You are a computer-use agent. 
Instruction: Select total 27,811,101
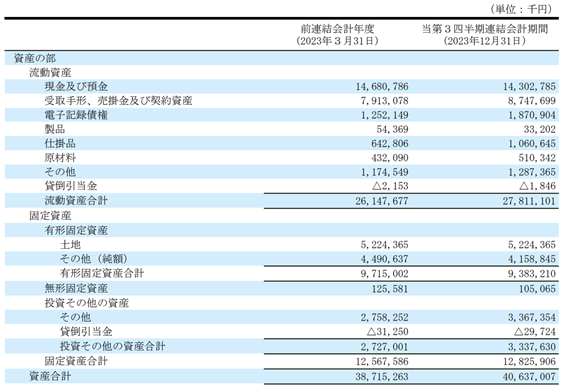529,201
